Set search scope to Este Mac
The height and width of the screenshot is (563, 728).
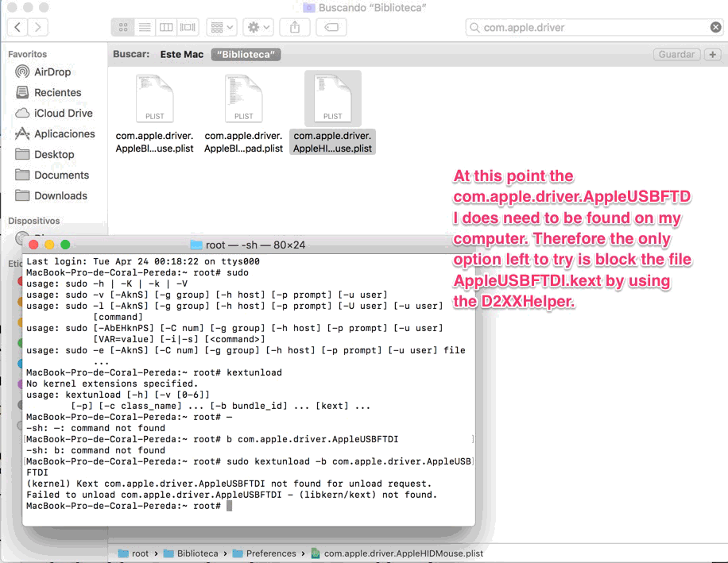point(181,54)
